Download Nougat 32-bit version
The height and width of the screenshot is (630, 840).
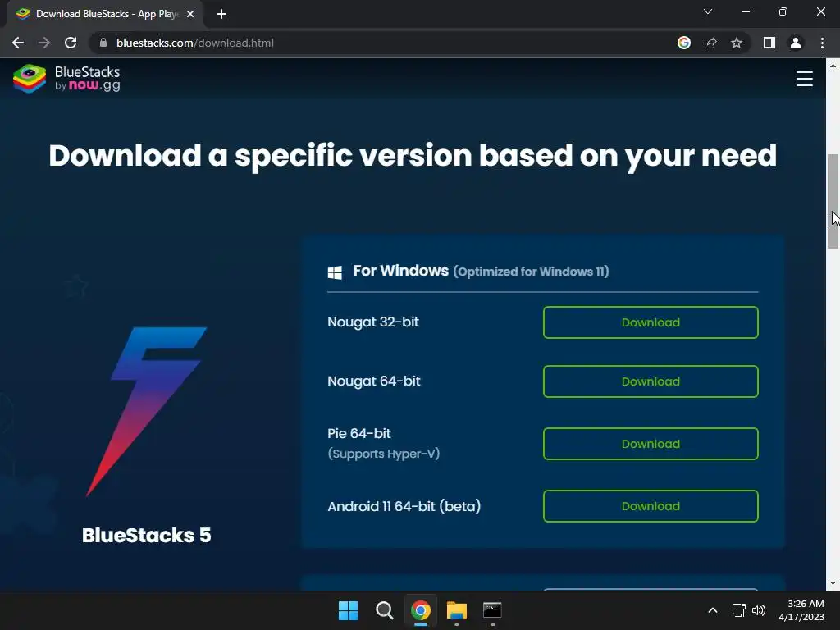click(x=651, y=322)
